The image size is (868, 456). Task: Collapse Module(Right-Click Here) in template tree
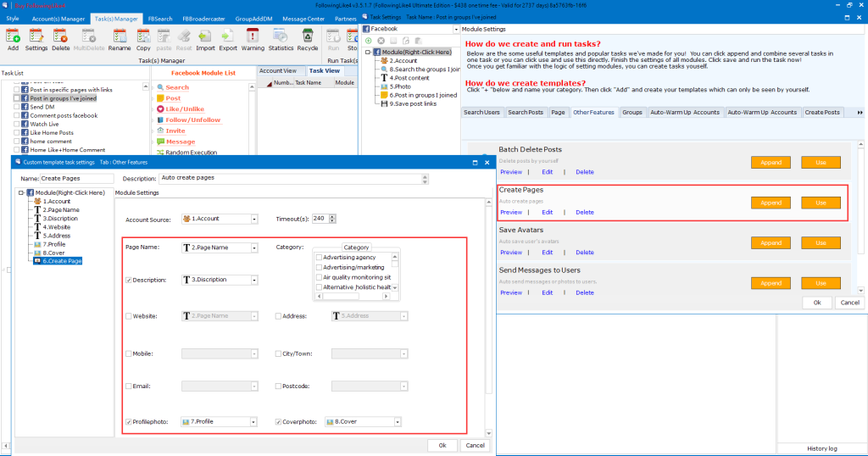(x=21, y=192)
